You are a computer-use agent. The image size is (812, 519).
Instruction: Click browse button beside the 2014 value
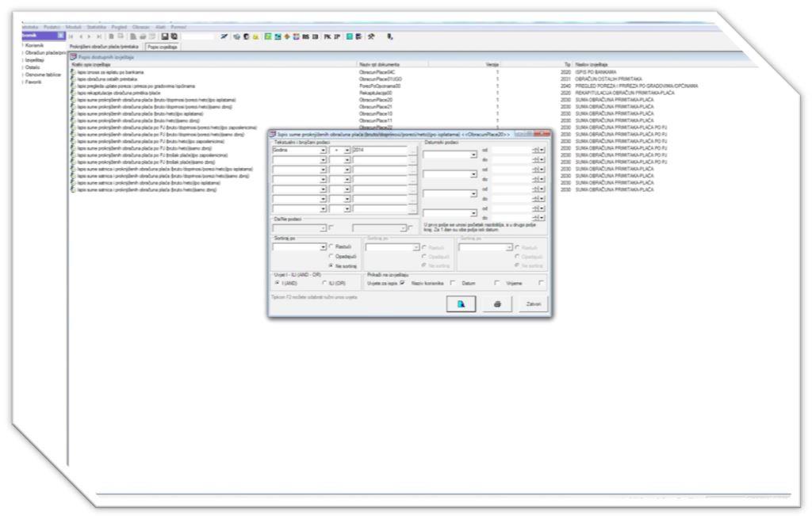pos(412,150)
